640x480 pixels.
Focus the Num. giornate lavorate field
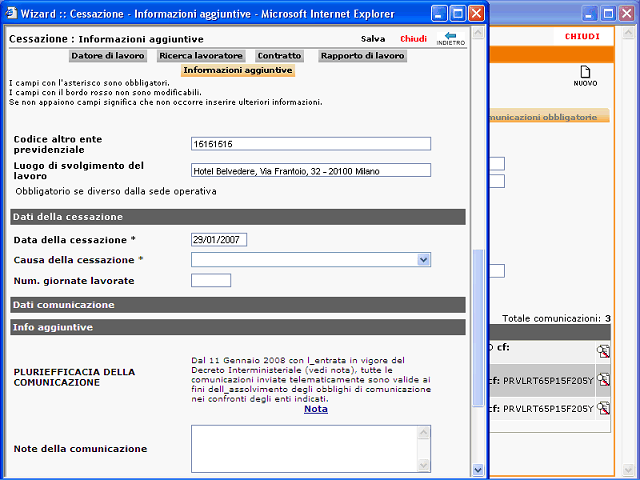211,280
